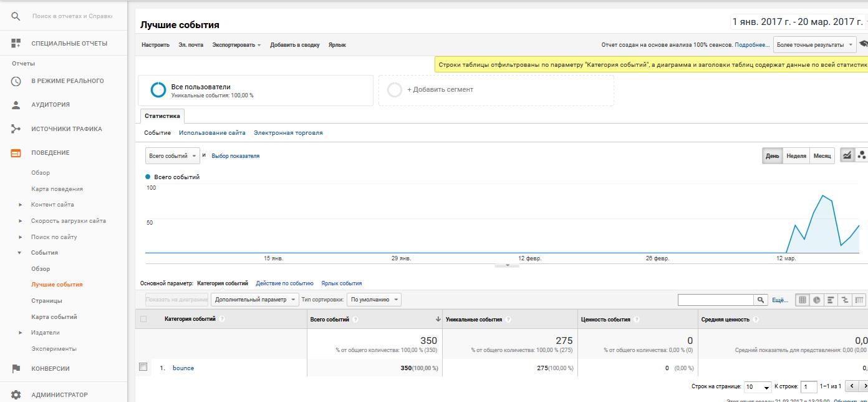Viewport: 868px width, 402px height.
Task: Expand the chart annotations drawer arrow
Action: pyautogui.click(x=507, y=265)
